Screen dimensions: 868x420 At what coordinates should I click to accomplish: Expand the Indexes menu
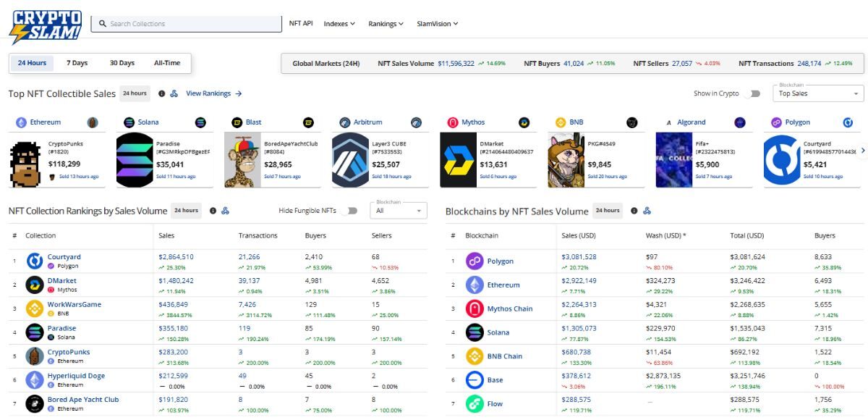pos(339,23)
